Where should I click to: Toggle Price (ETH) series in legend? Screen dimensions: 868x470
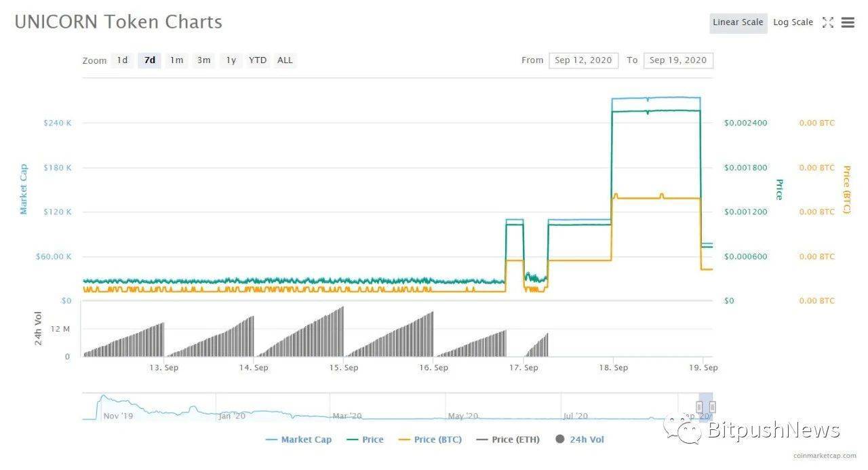pyautogui.click(x=508, y=439)
